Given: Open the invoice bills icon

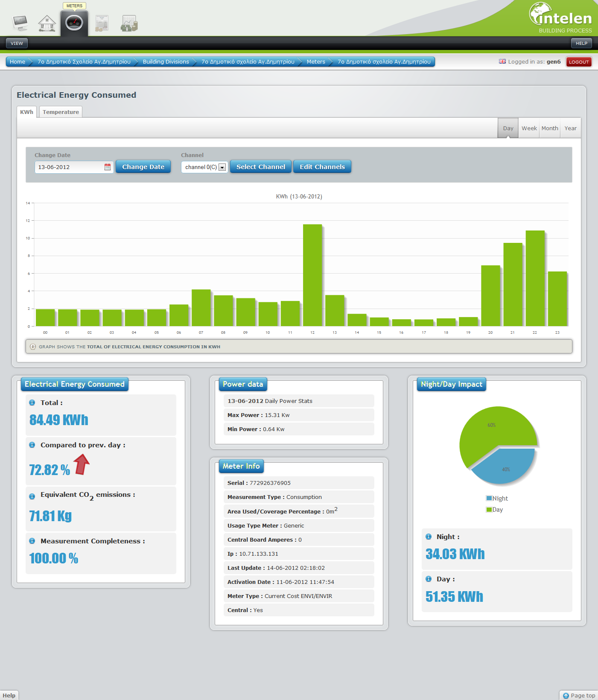Looking at the screenshot, I should (102, 23).
